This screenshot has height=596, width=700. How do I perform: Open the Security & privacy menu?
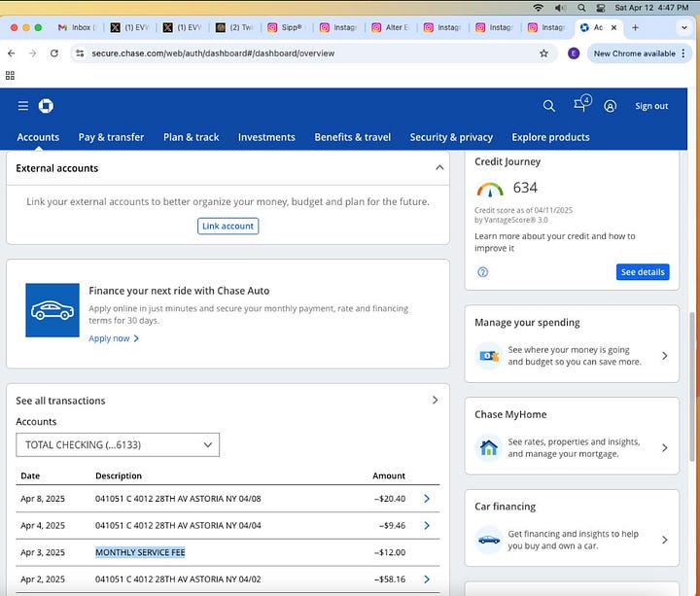click(x=451, y=137)
